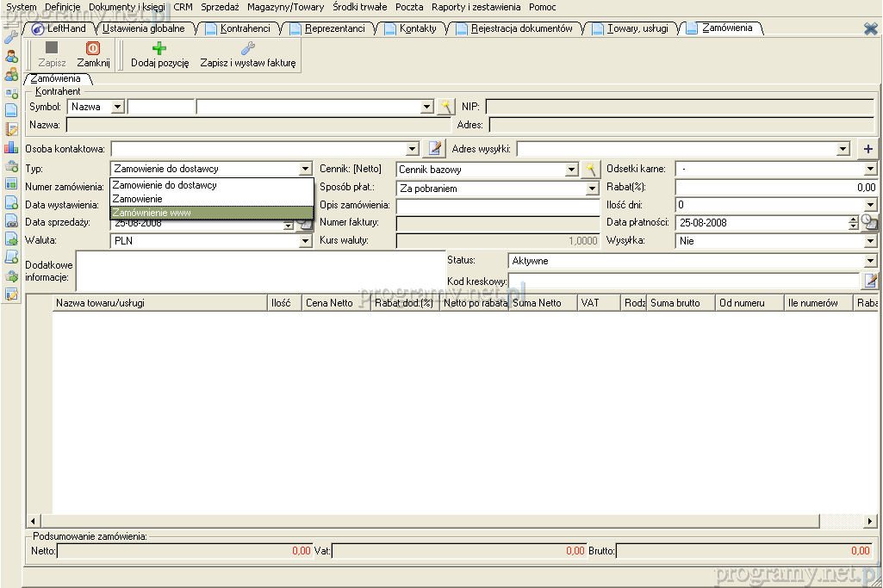Click edit icon beside Osoba kontaktowa field
This screenshot has width=883, height=588.
(x=436, y=149)
